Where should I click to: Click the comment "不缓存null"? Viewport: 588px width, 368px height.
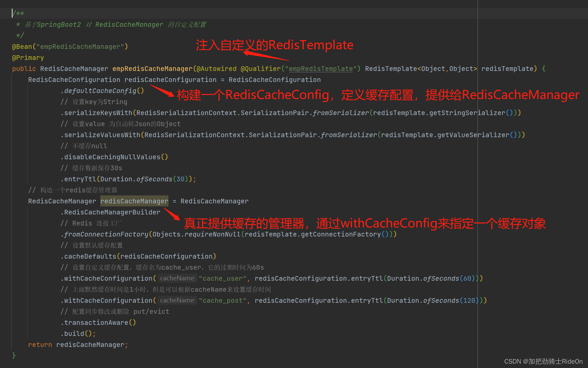[x=84, y=146]
